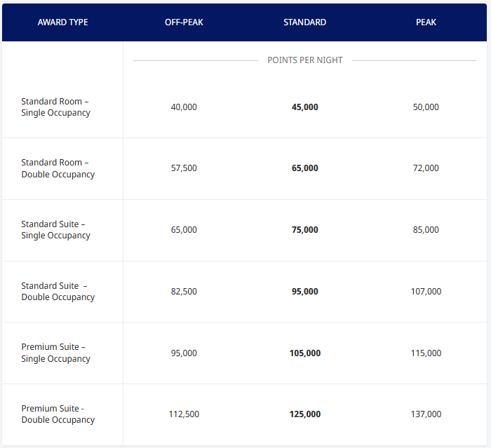Select Premium Suite – Single Occupancy label

pos(55,353)
